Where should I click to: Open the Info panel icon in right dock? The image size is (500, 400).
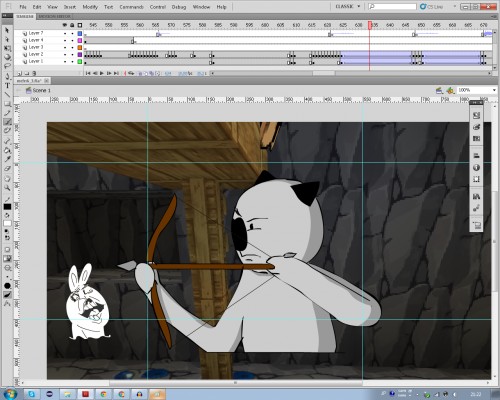(x=476, y=168)
